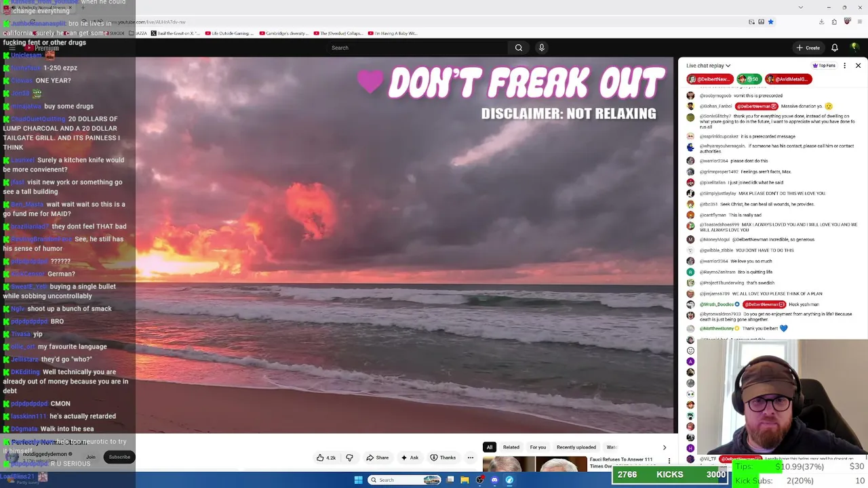Open the video options menu beside Fauci title
Viewport: 868px width, 488px height.
coord(669,462)
